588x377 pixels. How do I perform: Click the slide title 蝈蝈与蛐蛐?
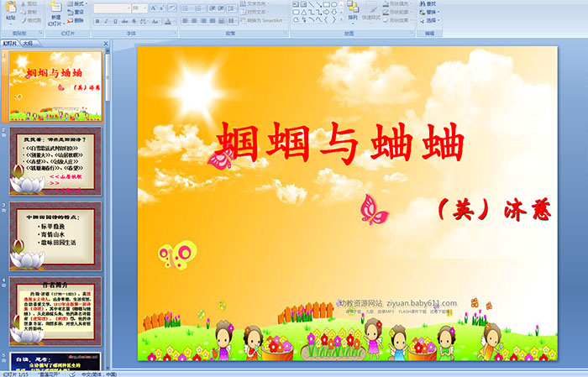340,144
